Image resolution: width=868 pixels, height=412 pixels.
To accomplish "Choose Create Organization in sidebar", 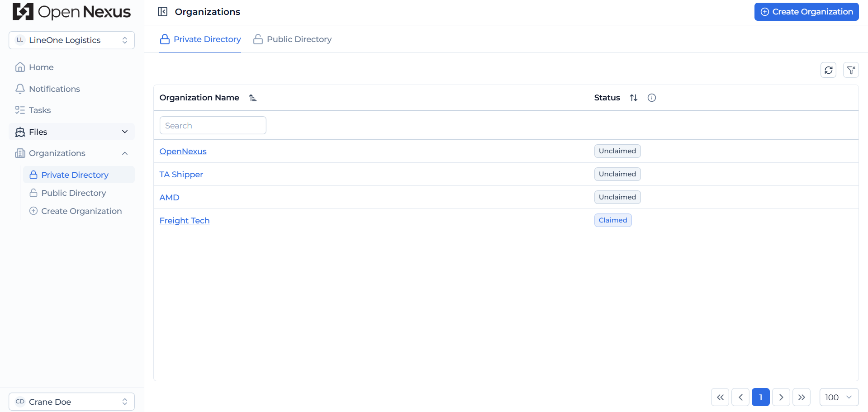I will pos(79,211).
